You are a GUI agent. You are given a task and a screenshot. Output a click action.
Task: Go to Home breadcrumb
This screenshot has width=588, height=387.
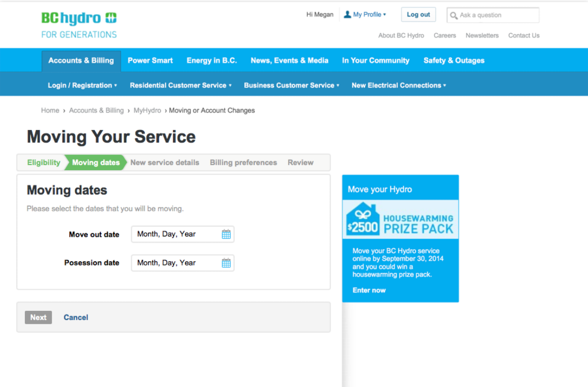(x=50, y=110)
